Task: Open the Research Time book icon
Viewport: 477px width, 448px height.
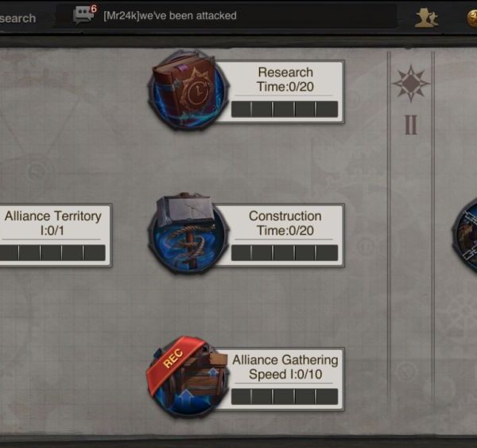Action: pyautogui.click(x=188, y=91)
